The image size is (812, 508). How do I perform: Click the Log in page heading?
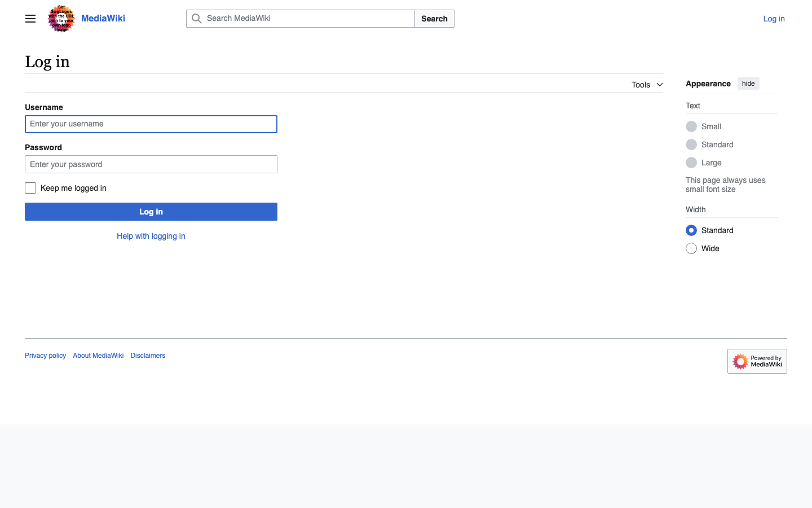pyautogui.click(x=47, y=62)
